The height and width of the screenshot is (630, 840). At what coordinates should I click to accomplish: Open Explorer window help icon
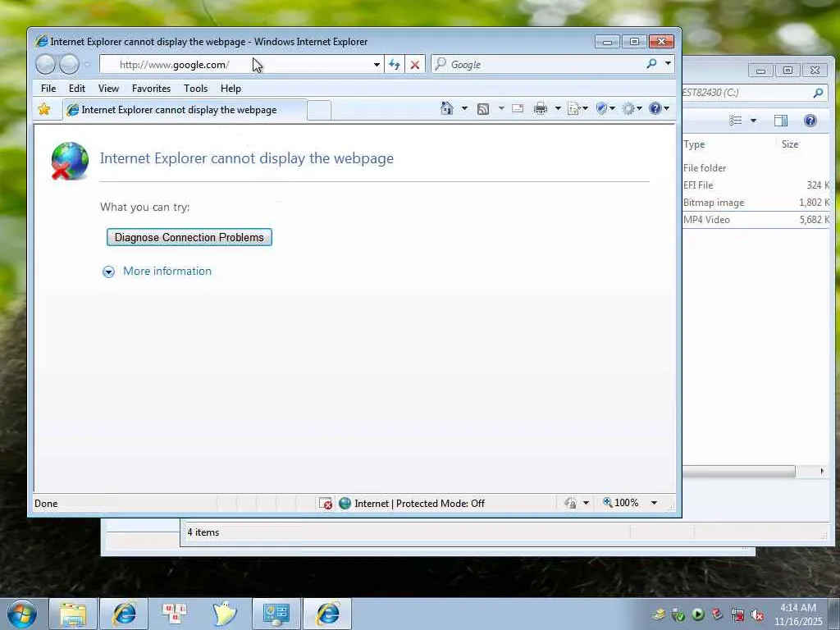tap(810, 121)
